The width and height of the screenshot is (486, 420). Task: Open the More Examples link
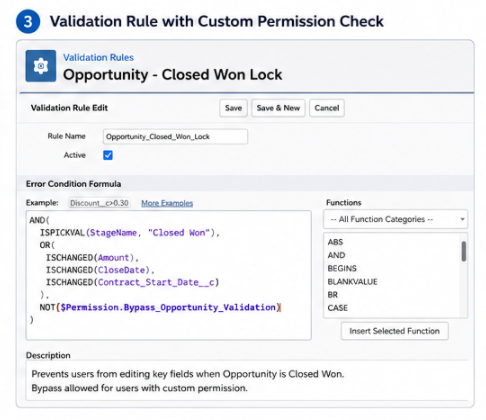pos(167,203)
